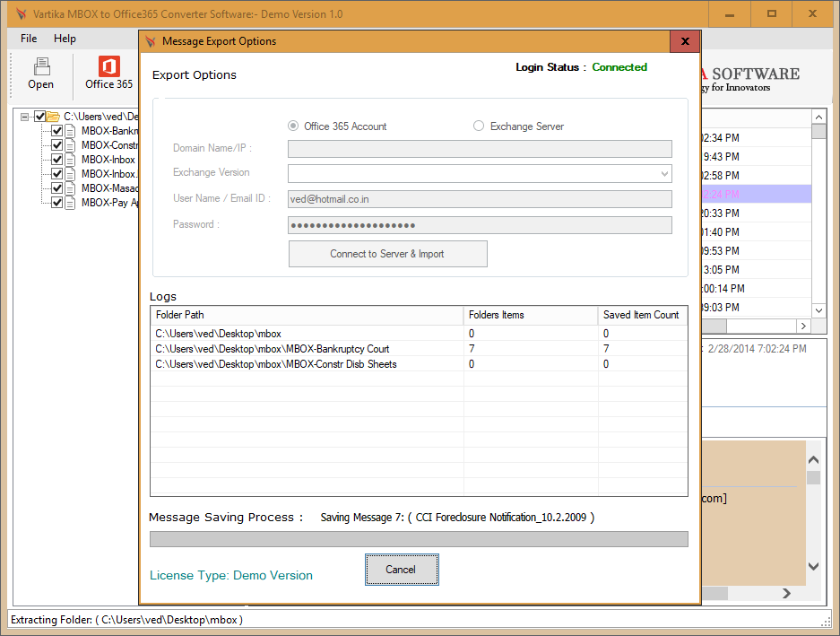The width and height of the screenshot is (840, 636).
Task: Select the MBOX-Pay tree item label
Action: click(x=109, y=203)
